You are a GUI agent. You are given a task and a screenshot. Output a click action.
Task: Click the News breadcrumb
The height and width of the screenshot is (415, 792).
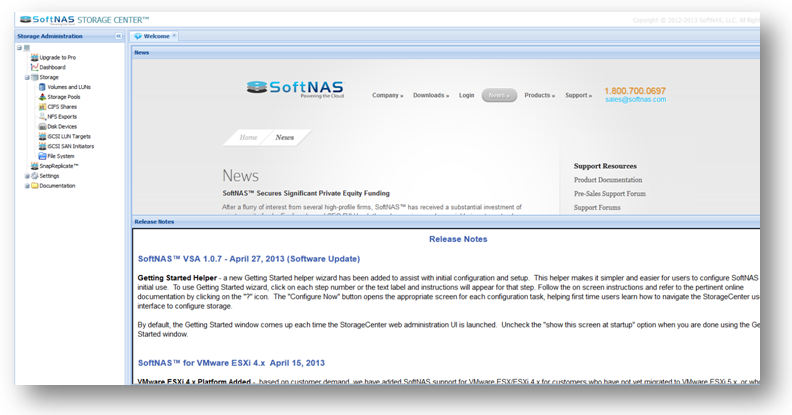click(x=284, y=137)
